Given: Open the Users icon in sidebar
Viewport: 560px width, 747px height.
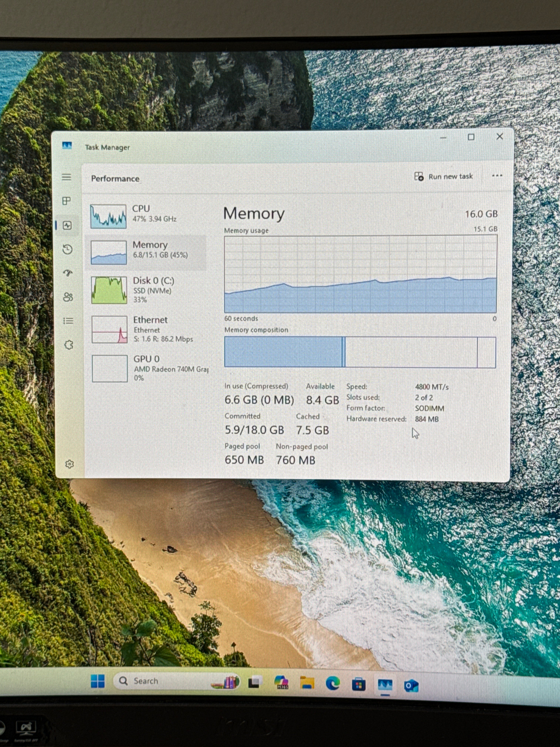Looking at the screenshot, I should click(68, 297).
